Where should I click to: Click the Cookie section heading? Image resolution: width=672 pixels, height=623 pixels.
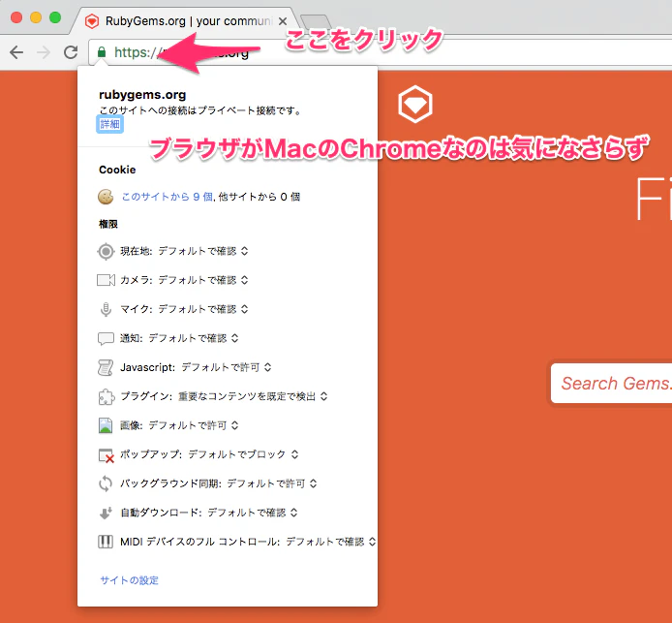[117, 170]
